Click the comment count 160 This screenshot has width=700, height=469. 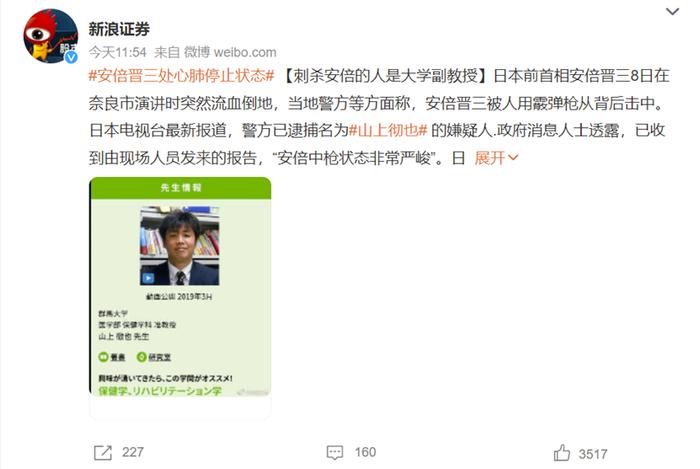click(365, 452)
